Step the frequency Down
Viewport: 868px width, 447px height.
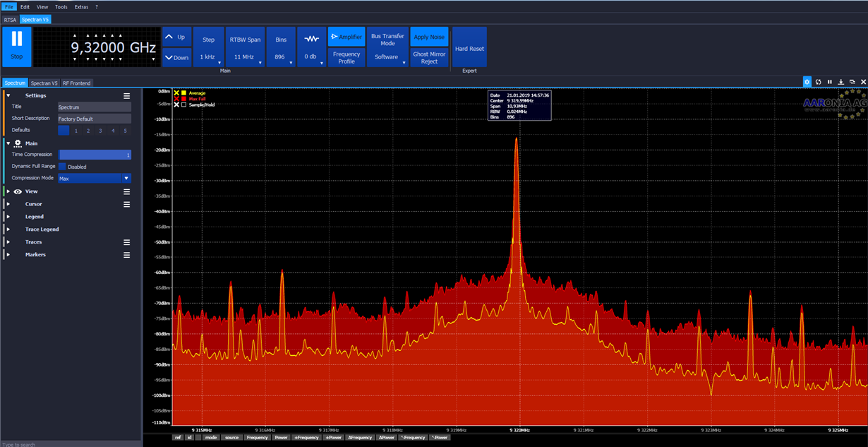[x=176, y=58]
